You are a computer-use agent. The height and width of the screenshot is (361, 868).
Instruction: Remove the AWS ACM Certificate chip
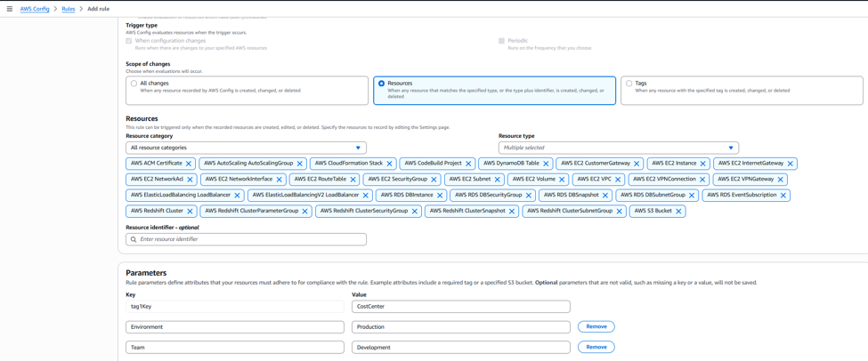[x=189, y=164]
